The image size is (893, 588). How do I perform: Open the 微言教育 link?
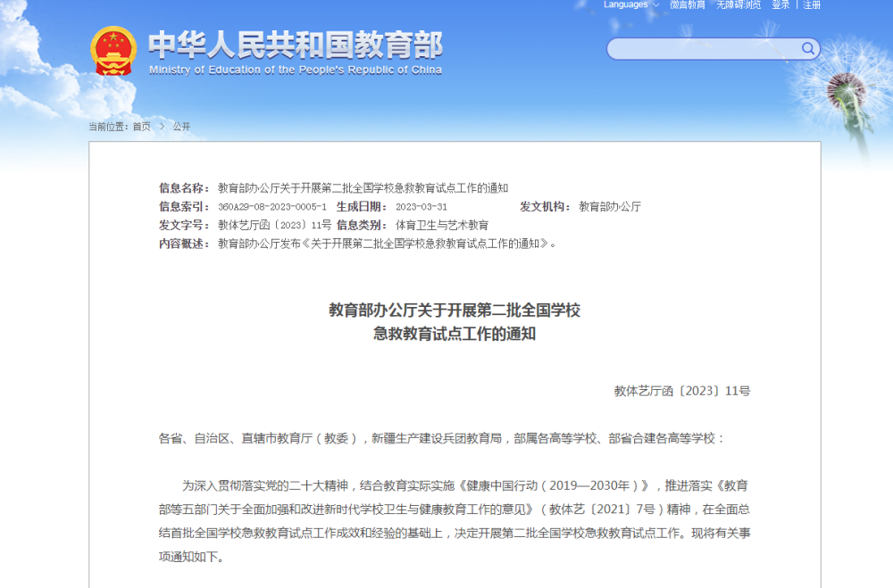tap(688, 4)
